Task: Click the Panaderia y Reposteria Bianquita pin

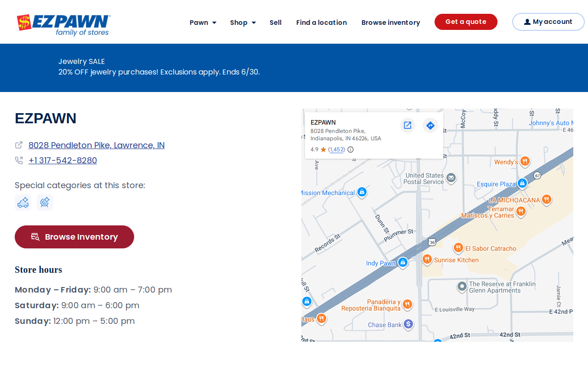Action: pos(407,304)
